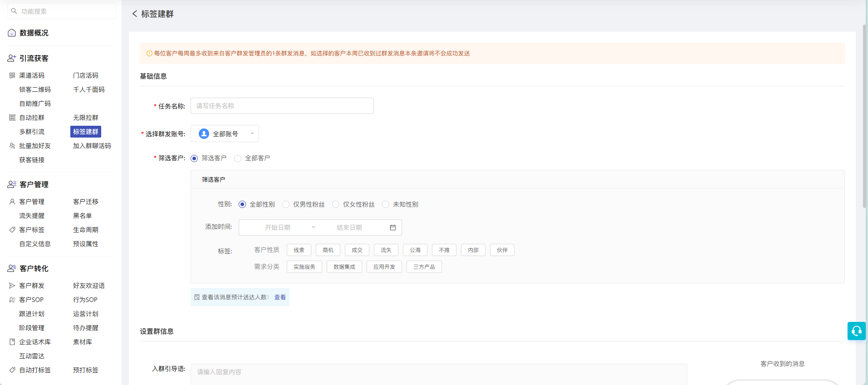Open the 结束日期 date picker field
The width and height of the screenshot is (868, 385).
coord(349,227)
